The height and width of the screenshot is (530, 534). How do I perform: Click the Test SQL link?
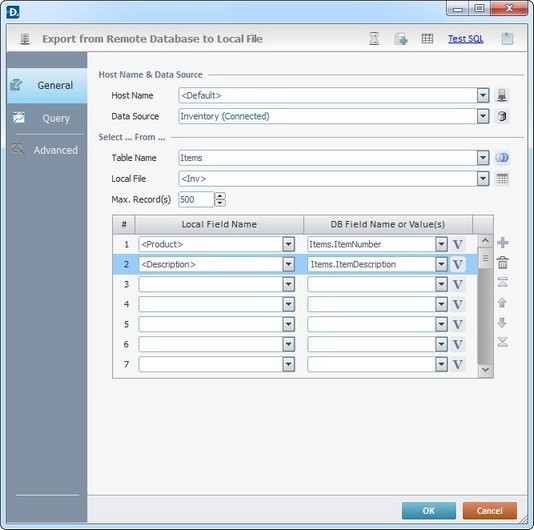(x=466, y=39)
